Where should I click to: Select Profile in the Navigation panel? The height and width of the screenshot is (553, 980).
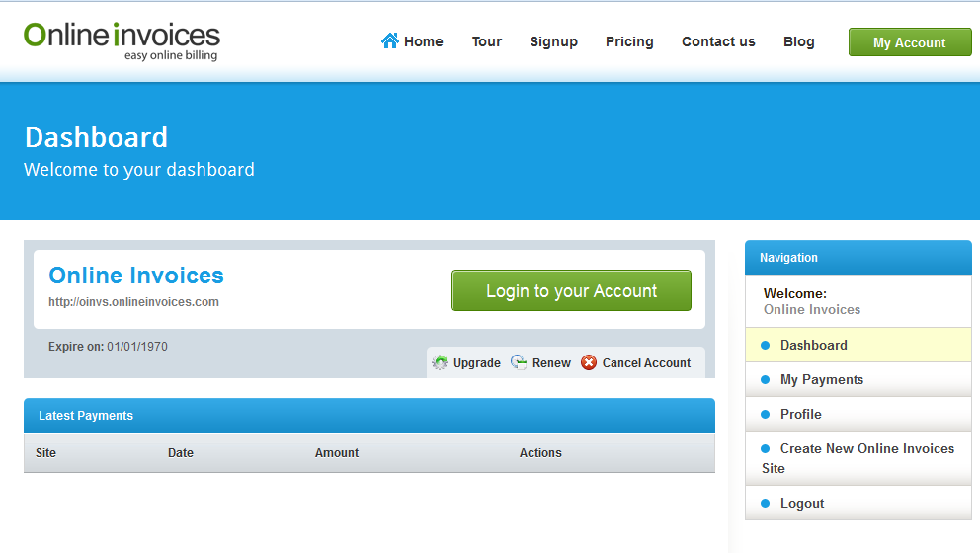(800, 414)
